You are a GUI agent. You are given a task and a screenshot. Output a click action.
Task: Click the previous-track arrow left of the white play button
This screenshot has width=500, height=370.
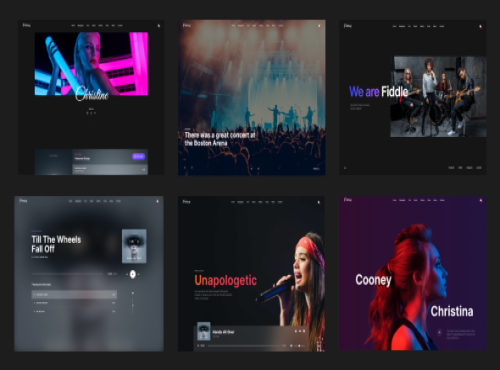click(127, 274)
